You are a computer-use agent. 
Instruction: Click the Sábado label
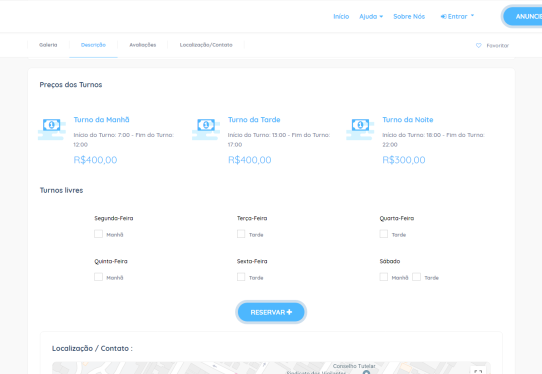pyautogui.click(x=390, y=261)
